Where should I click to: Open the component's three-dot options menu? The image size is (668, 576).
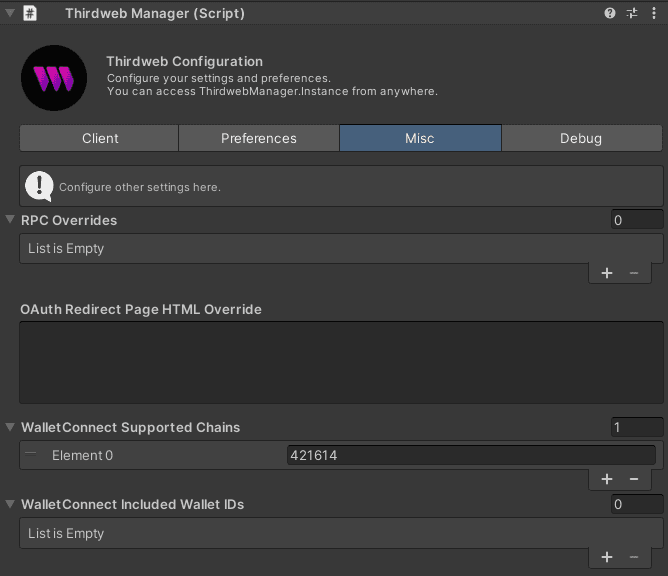654,14
